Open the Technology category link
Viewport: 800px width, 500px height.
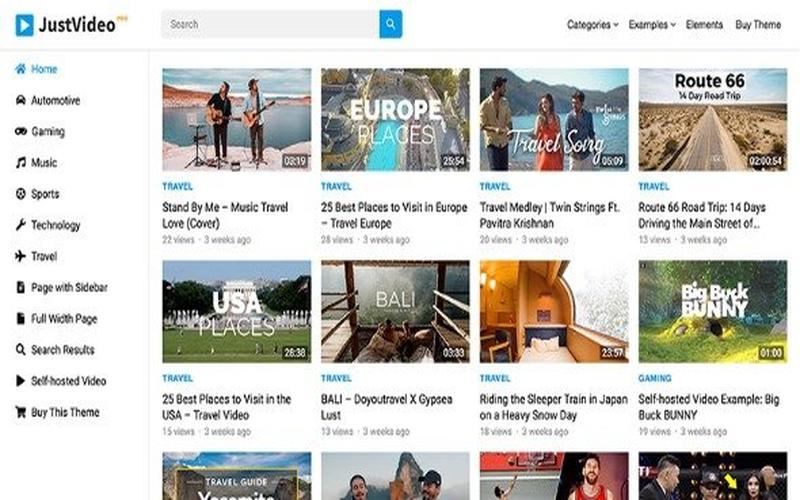[56, 225]
